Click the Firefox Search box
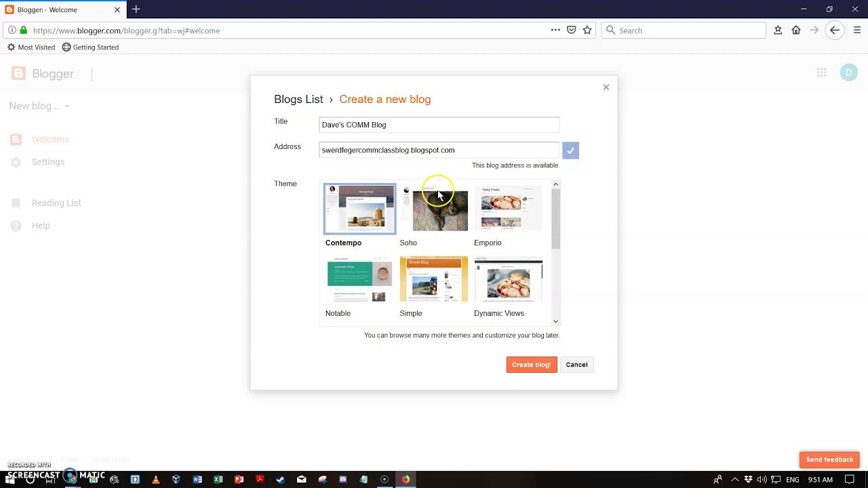Image resolution: width=868 pixels, height=488 pixels. (684, 30)
